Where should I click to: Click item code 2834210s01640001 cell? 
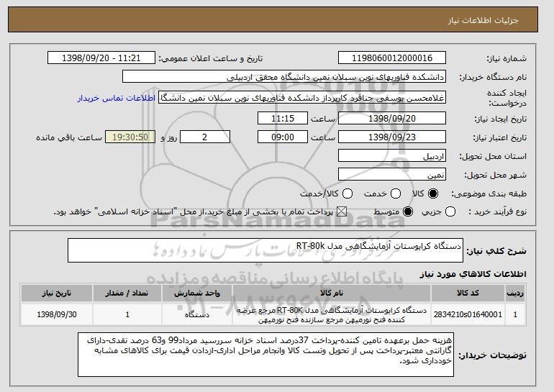click(468, 314)
